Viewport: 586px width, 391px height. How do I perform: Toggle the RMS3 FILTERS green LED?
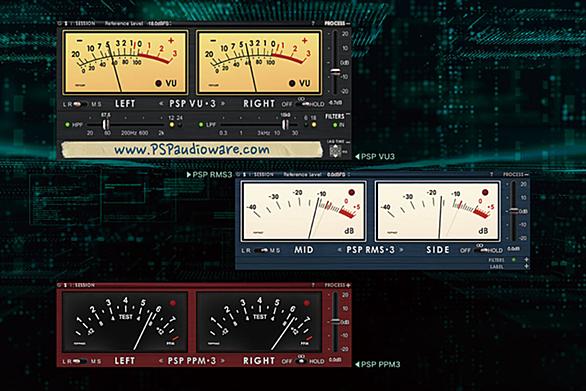513,259
